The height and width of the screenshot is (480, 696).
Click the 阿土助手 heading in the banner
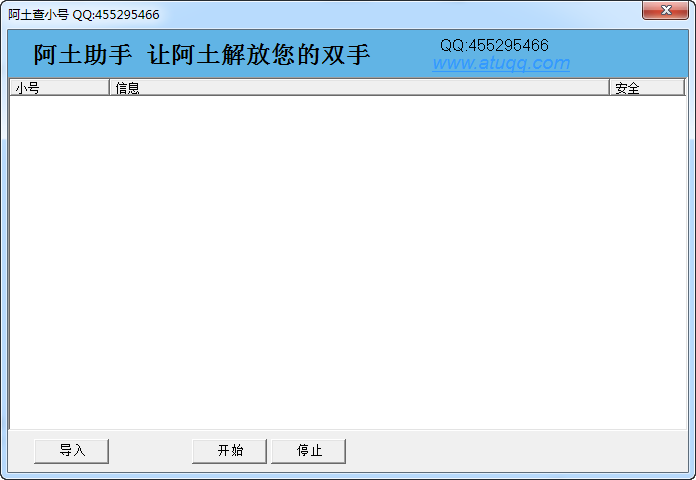(x=83, y=55)
